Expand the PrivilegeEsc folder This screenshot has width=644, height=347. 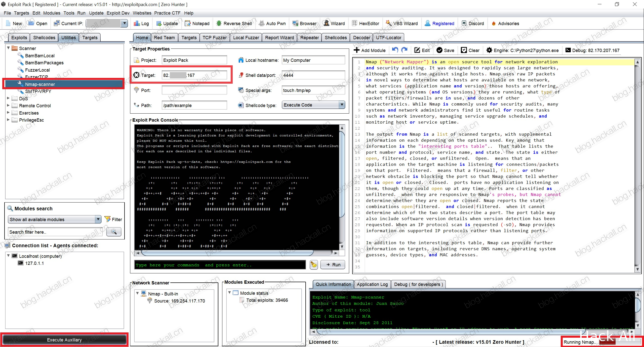8,120
